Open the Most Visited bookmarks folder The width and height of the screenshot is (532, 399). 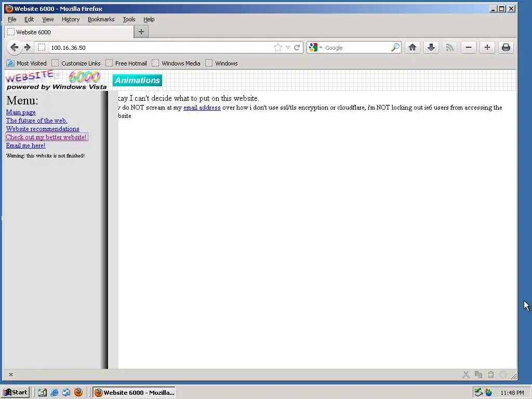[x=26, y=63]
